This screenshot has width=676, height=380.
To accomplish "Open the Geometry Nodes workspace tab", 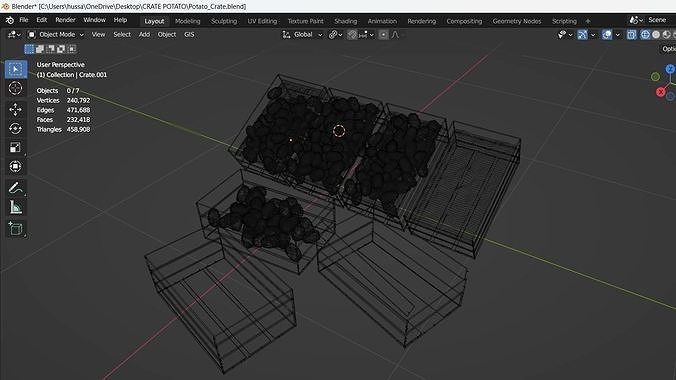I will pos(517,21).
